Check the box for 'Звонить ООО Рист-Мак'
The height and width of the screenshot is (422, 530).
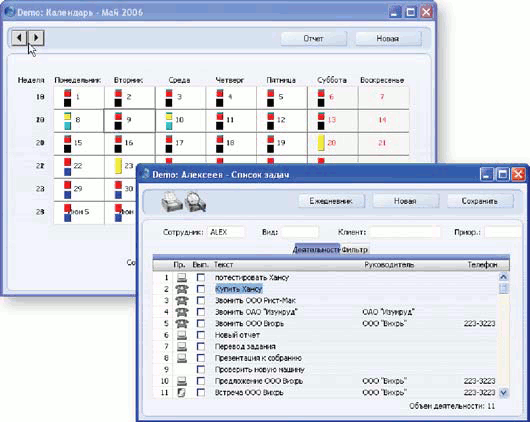click(x=201, y=301)
